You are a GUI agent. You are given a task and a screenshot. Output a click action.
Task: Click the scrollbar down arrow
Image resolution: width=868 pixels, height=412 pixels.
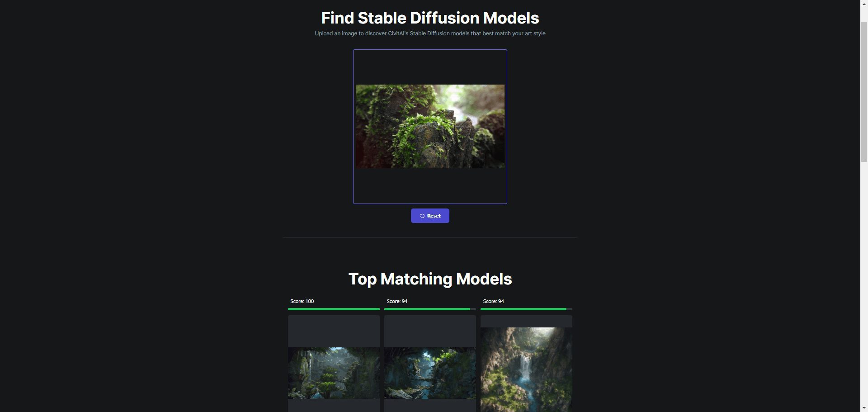[864, 408]
